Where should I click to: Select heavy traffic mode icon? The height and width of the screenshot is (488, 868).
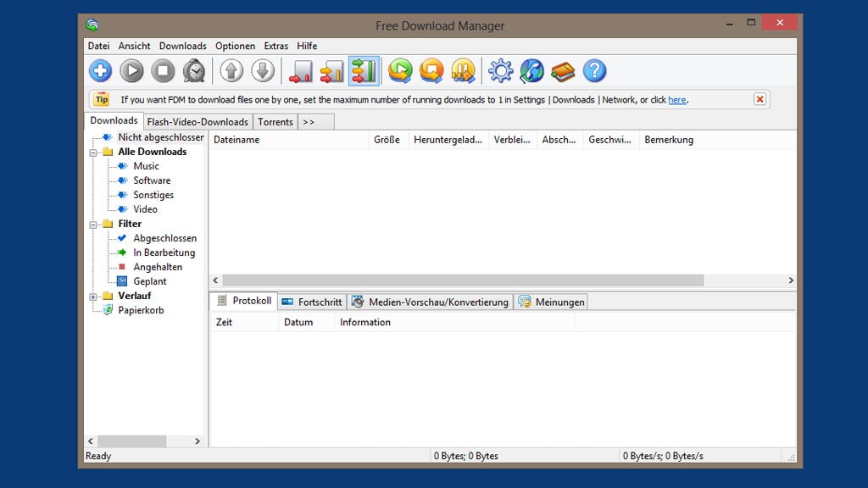tap(364, 71)
